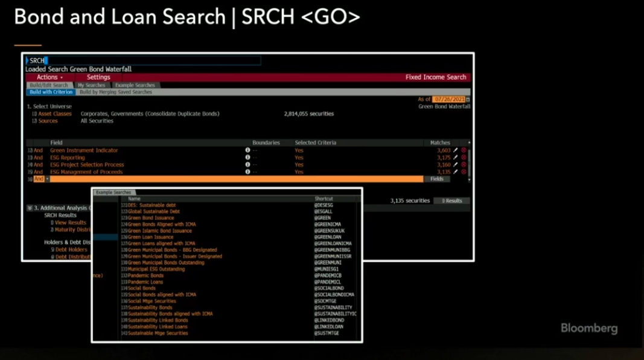
Task: Select Green Bonds Aligned with ICMA
Action: pyautogui.click(x=161, y=224)
